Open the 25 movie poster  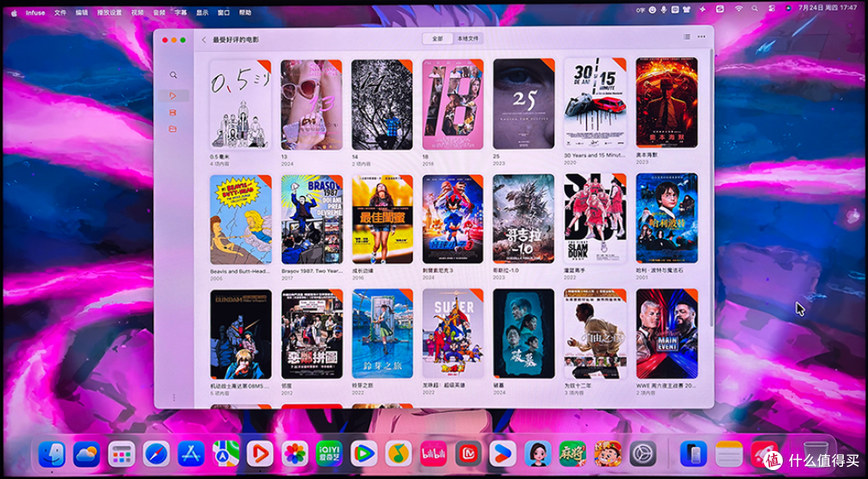[524, 104]
